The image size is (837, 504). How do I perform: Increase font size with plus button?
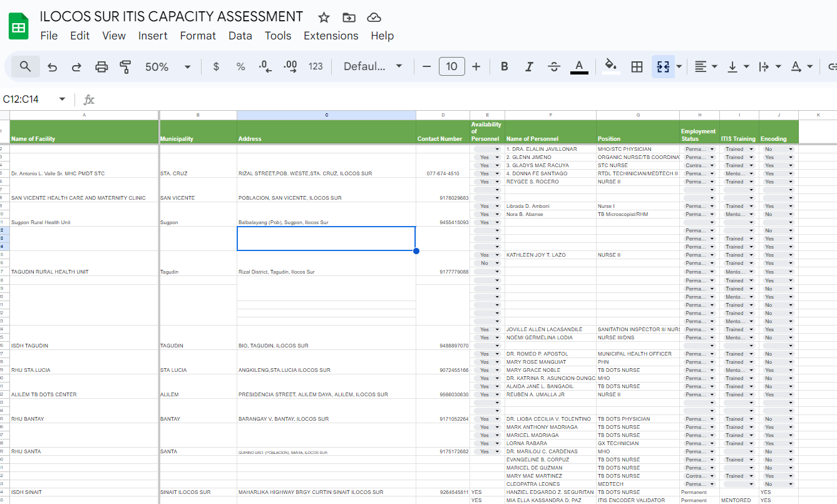[476, 66]
